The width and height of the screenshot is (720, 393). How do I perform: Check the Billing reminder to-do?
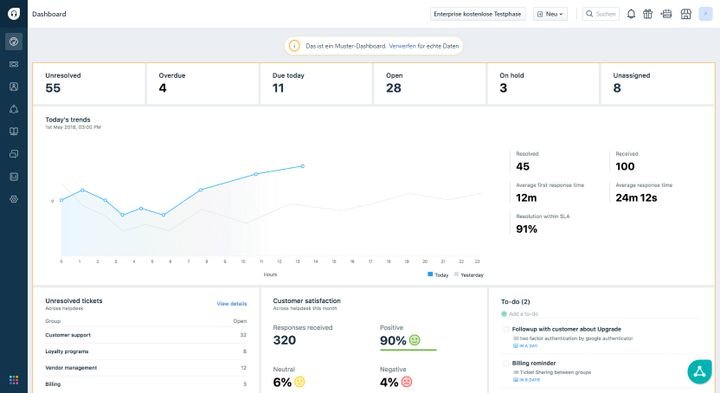[x=506, y=363]
